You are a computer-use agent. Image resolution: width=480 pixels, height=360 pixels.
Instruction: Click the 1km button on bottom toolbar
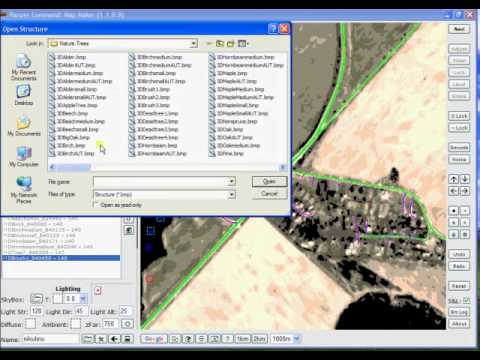pos(243,339)
